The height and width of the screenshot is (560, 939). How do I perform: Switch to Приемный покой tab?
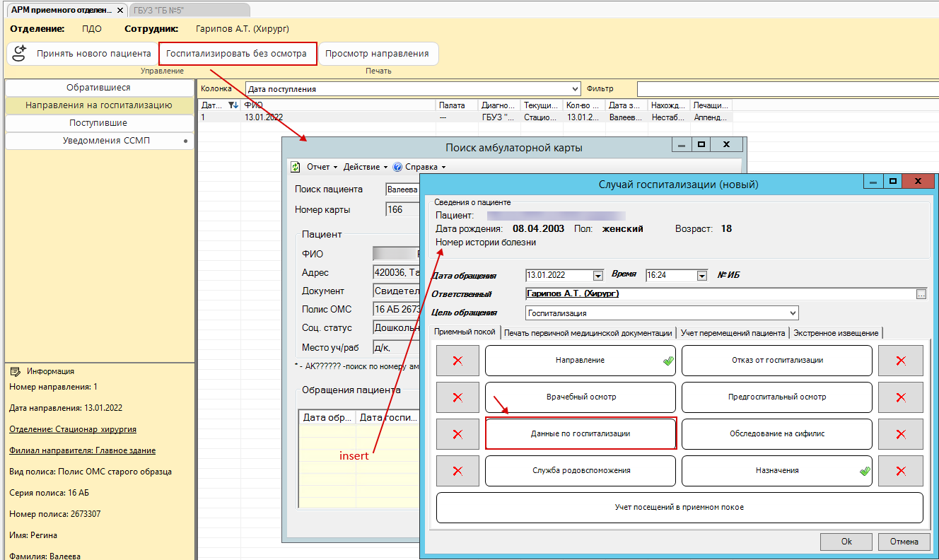point(465,332)
